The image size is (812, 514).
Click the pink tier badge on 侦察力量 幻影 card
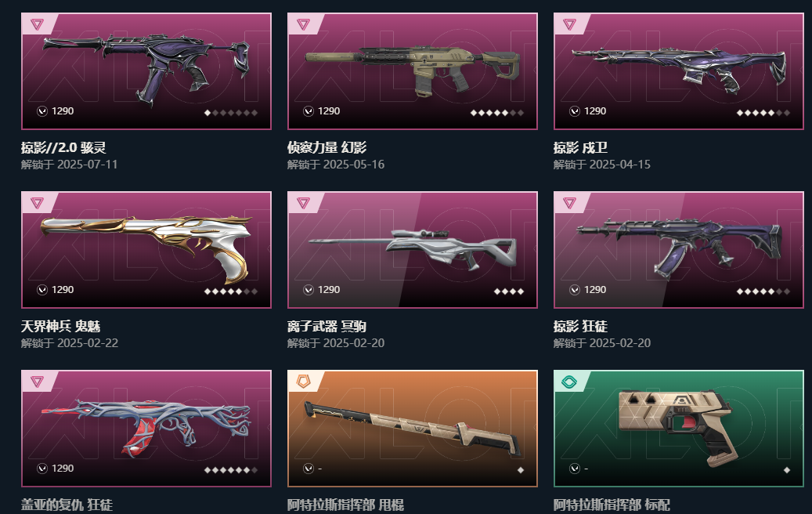[x=304, y=24]
